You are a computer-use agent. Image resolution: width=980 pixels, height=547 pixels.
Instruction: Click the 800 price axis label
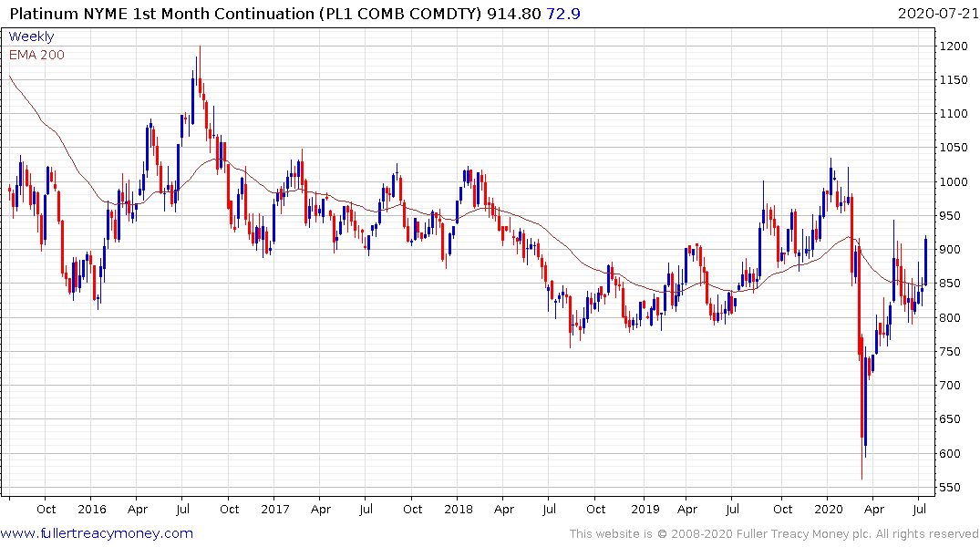pyautogui.click(x=950, y=317)
